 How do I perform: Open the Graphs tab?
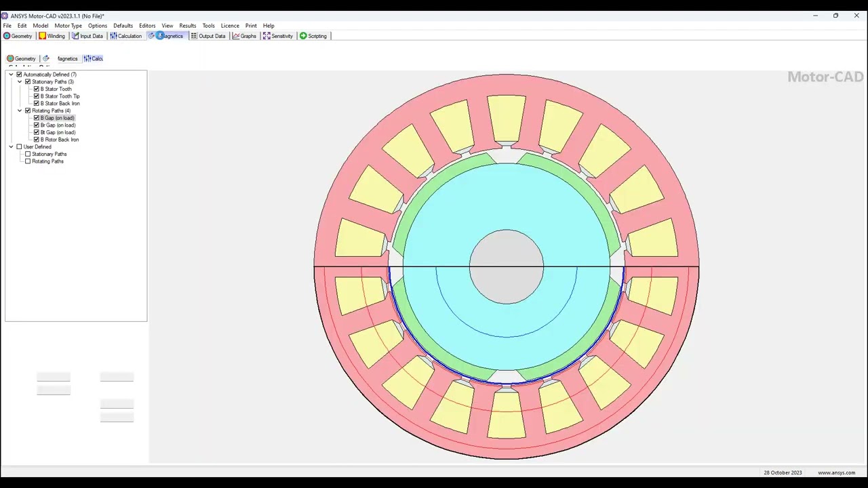pos(245,36)
